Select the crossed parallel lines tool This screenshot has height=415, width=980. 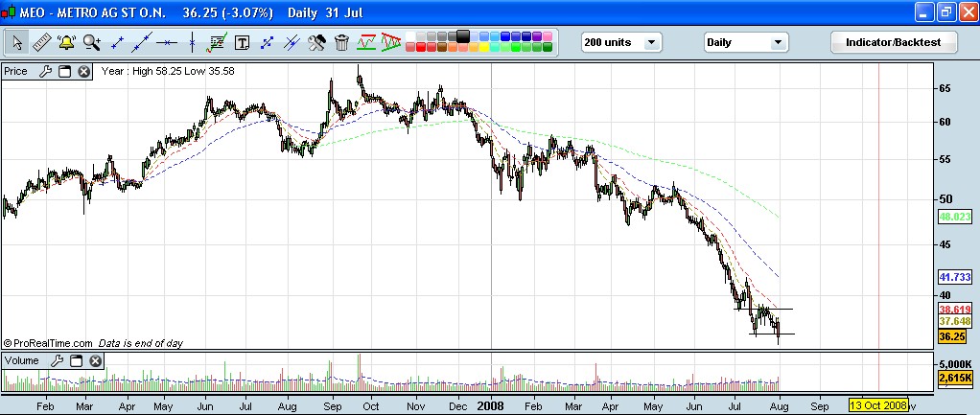click(x=292, y=42)
